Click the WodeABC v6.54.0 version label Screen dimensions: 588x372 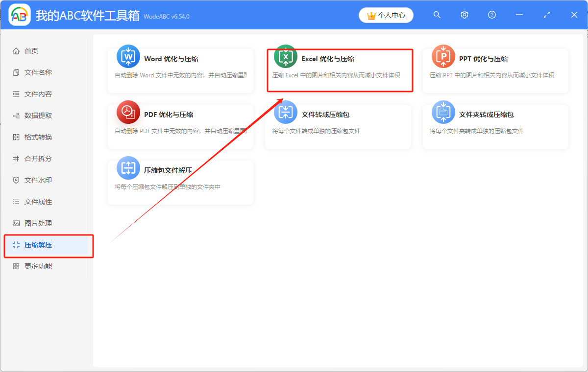(167, 17)
